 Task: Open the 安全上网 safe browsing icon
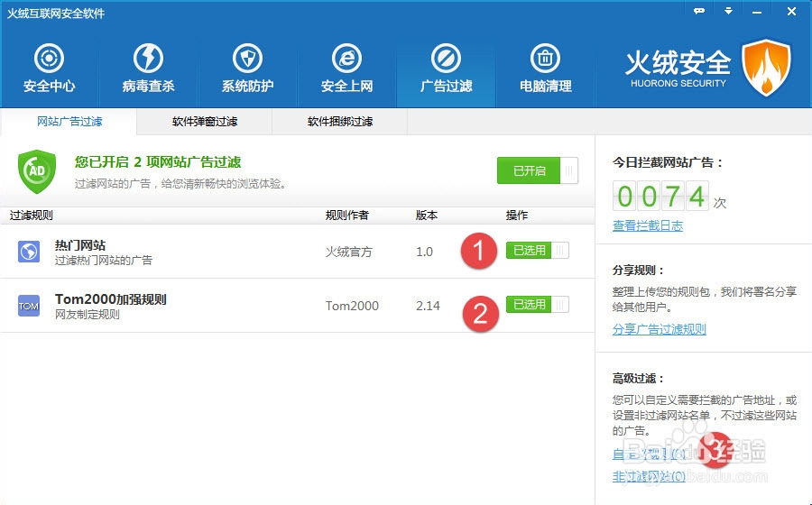tap(346, 58)
